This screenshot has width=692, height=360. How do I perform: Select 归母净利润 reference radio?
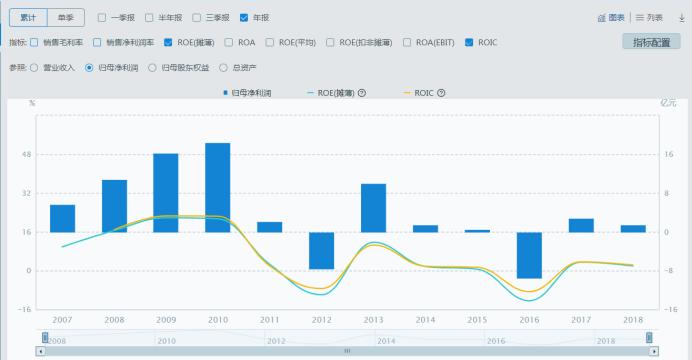[89, 68]
